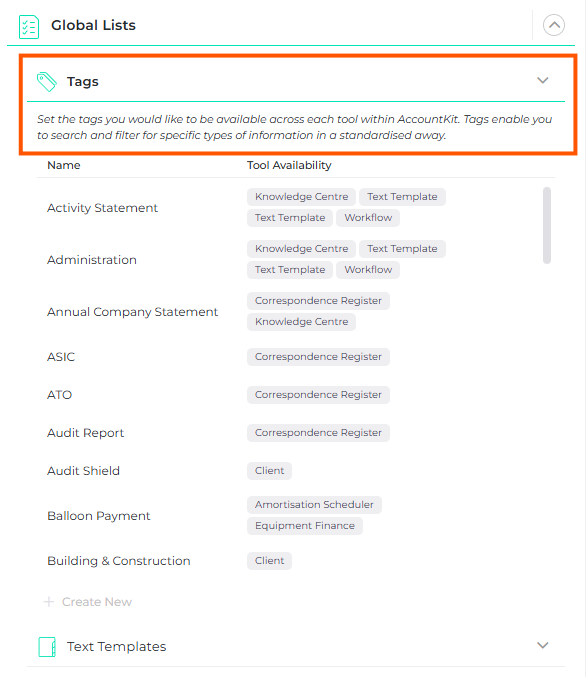This screenshot has height=677, width=586.
Task: Click the Name column header
Action: tap(63, 165)
